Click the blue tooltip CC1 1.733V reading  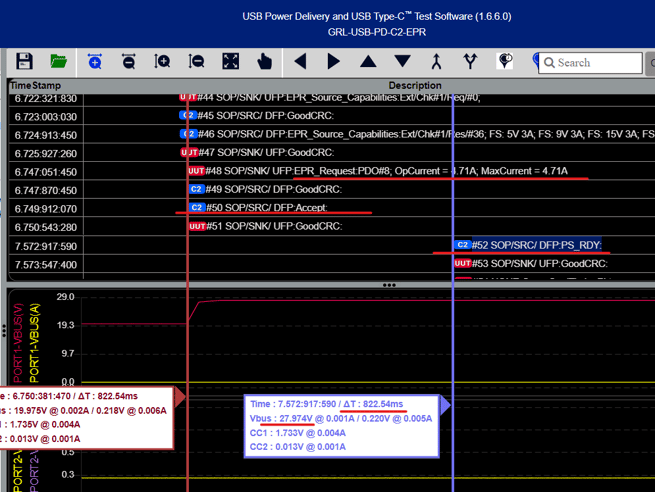pos(298,433)
